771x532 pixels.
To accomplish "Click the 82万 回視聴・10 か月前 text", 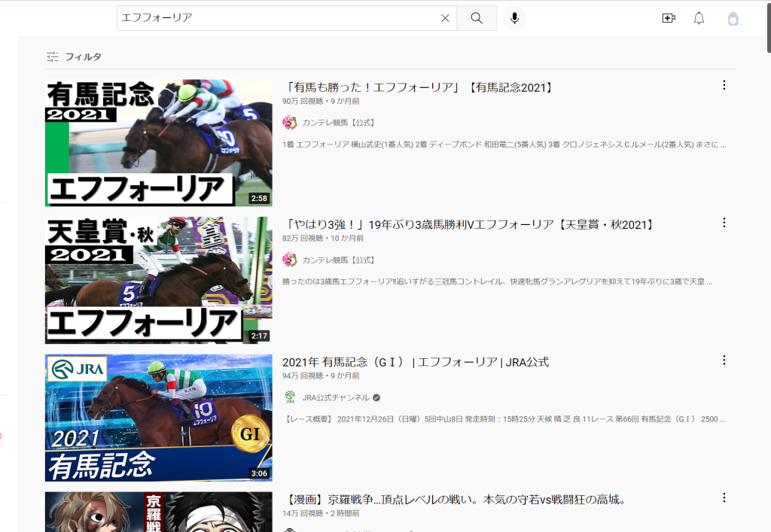I will pos(323,239).
